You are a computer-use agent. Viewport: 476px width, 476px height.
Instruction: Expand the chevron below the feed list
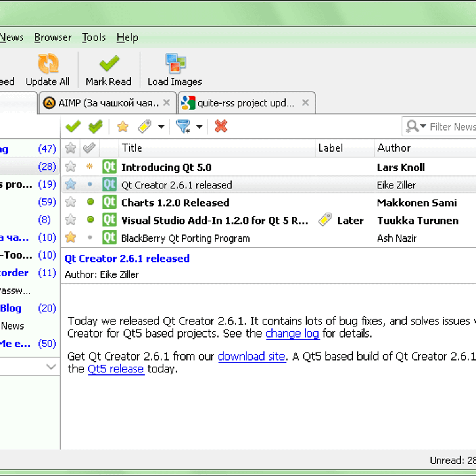[51, 367]
